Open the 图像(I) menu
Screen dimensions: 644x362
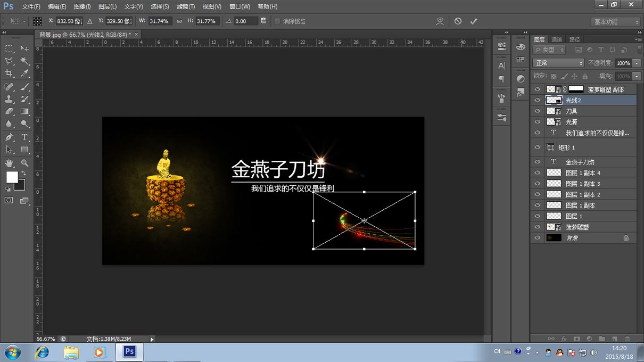click(x=82, y=6)
